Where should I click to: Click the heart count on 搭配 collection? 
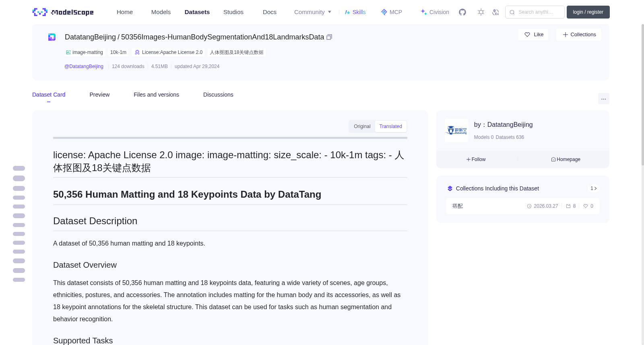[x=588, y=206]
